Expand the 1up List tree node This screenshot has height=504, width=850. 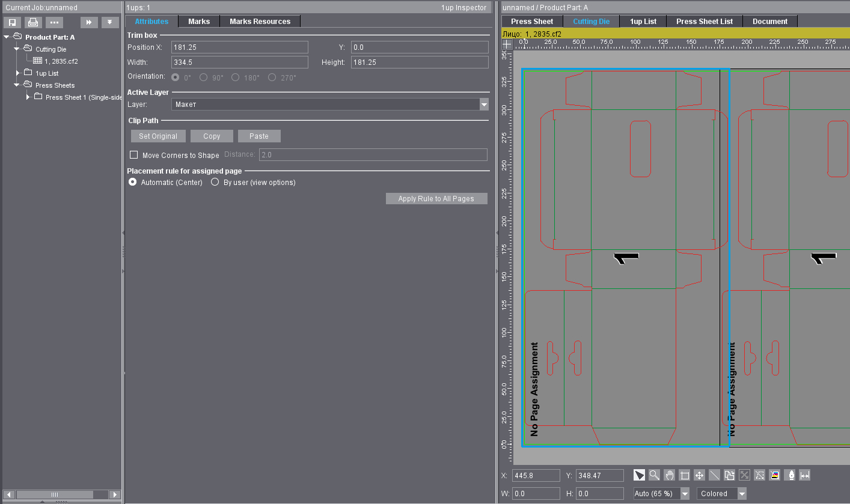click(x=18, y=73)
